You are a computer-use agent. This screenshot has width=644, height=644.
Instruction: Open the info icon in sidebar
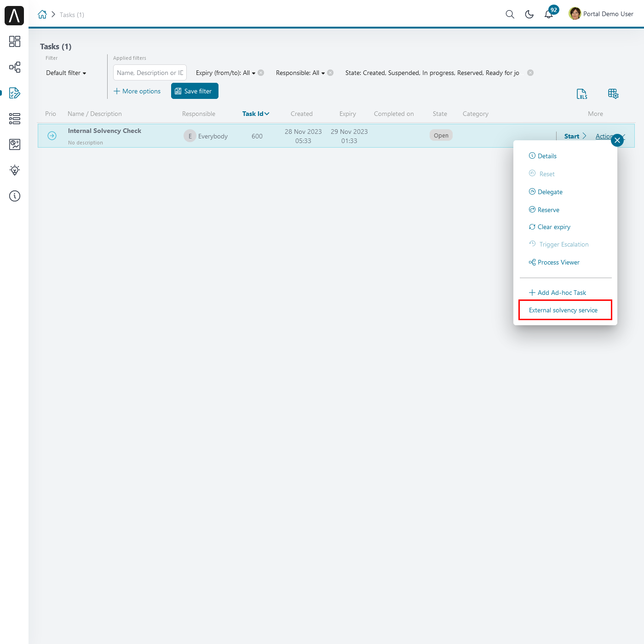(15, 196)
